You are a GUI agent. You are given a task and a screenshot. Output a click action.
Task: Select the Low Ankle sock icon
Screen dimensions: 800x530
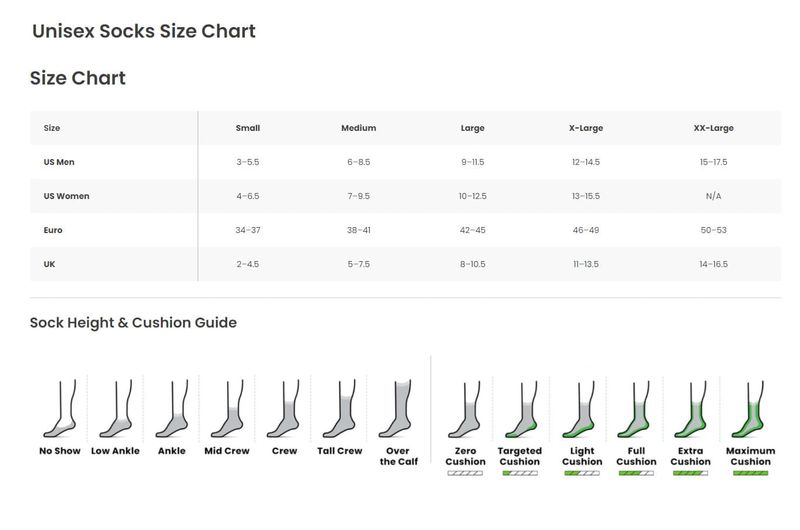[x=115, y=410]
